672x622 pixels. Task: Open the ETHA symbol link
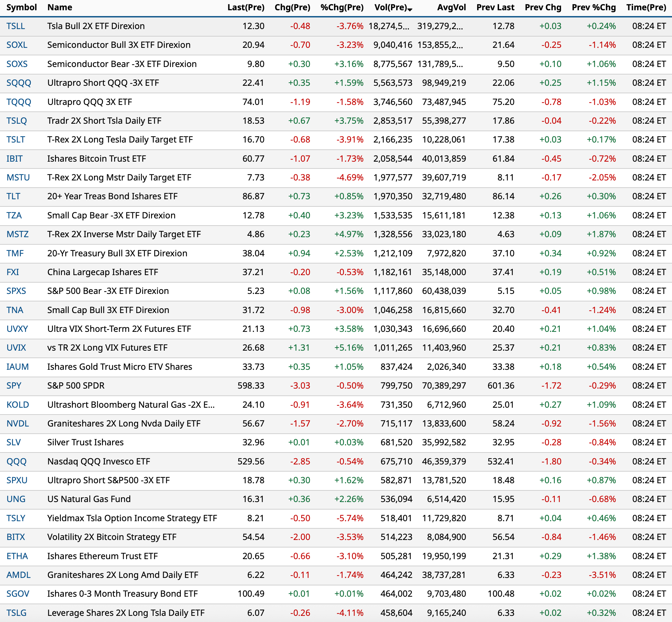(x=17, y=556)
